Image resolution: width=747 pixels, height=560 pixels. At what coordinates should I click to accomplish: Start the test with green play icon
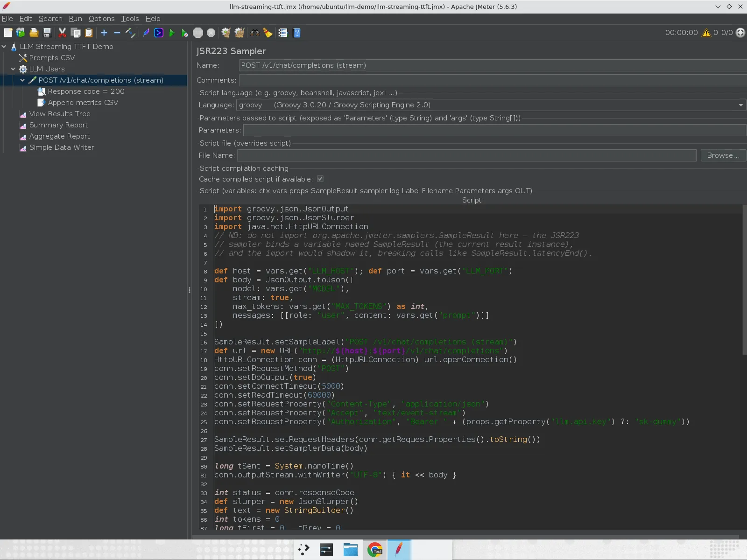click(172, 33)
